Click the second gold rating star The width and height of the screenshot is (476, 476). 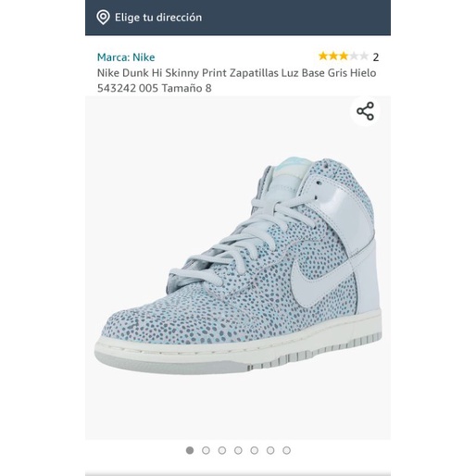pos(333,56)
